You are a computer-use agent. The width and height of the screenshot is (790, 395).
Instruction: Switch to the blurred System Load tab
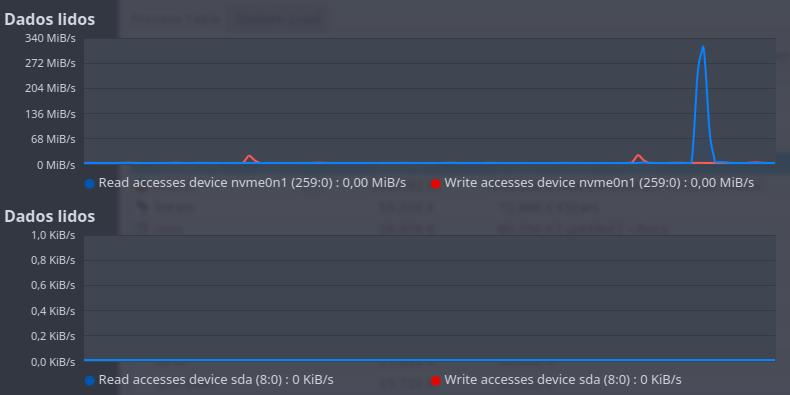click(278, 20)
